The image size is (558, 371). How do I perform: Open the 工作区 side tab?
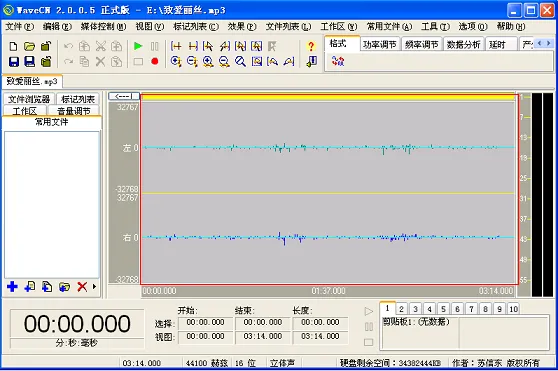click(x=25, y=111)
